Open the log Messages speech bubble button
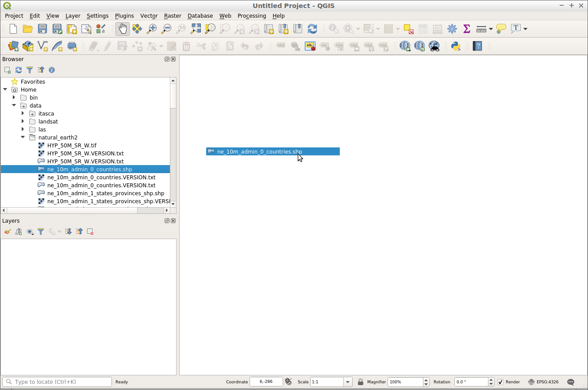 [x=571, y=382]
